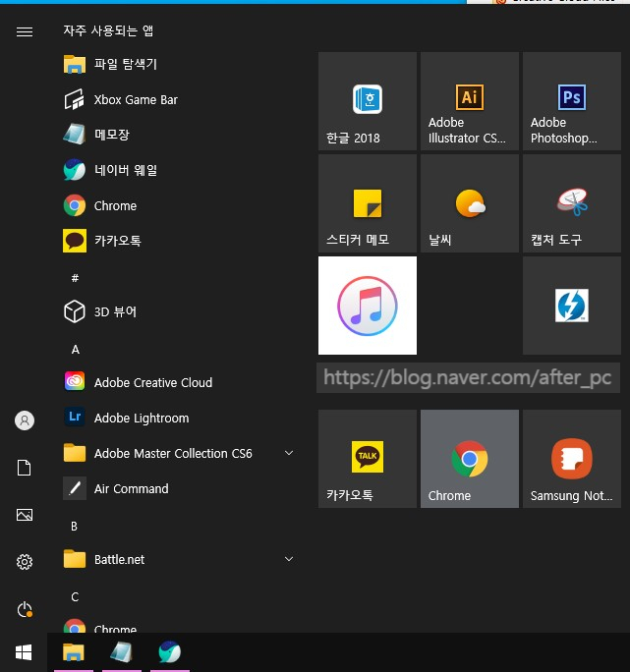The image size is (630, 672).
Task: Select the letter A section header
Action: (x=76, y=350)
